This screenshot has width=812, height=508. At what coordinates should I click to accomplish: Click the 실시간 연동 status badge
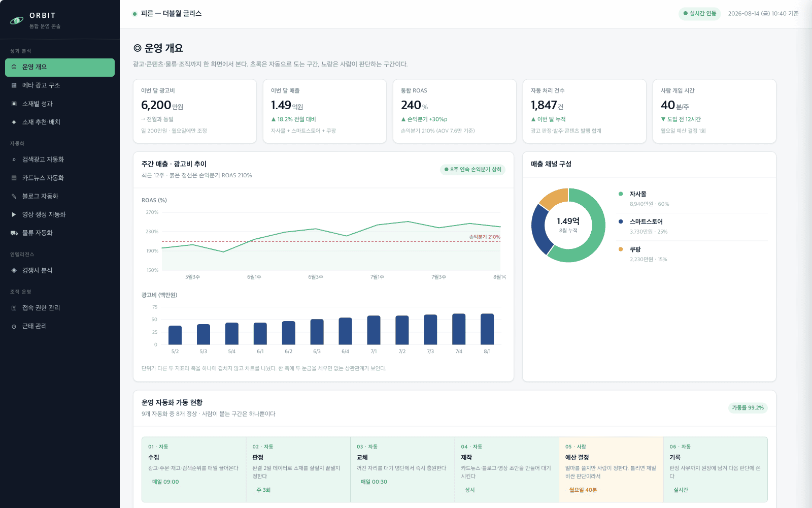coord(699,14)
